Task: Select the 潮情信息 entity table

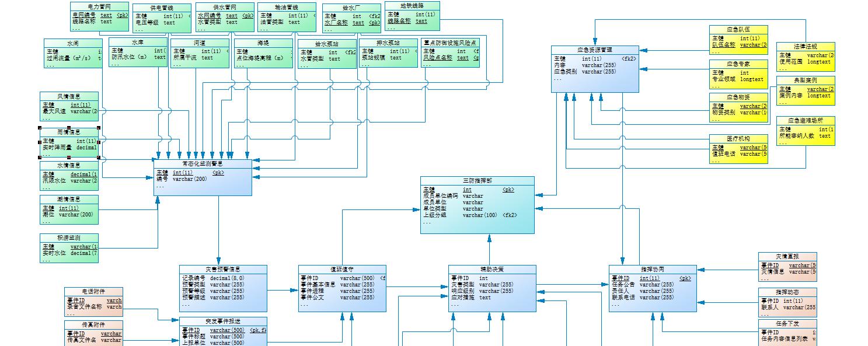Action: pyautogui.click(x=69, y=209)
